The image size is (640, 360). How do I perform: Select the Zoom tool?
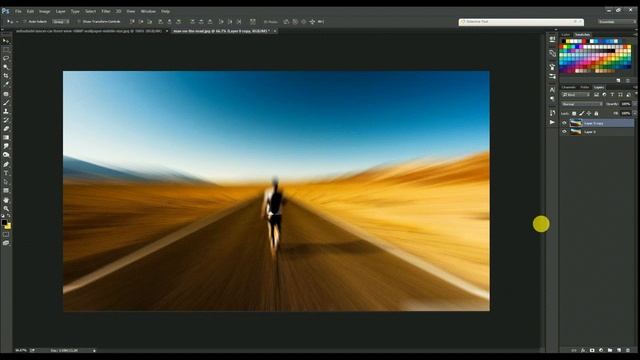[x=6, y=209]
